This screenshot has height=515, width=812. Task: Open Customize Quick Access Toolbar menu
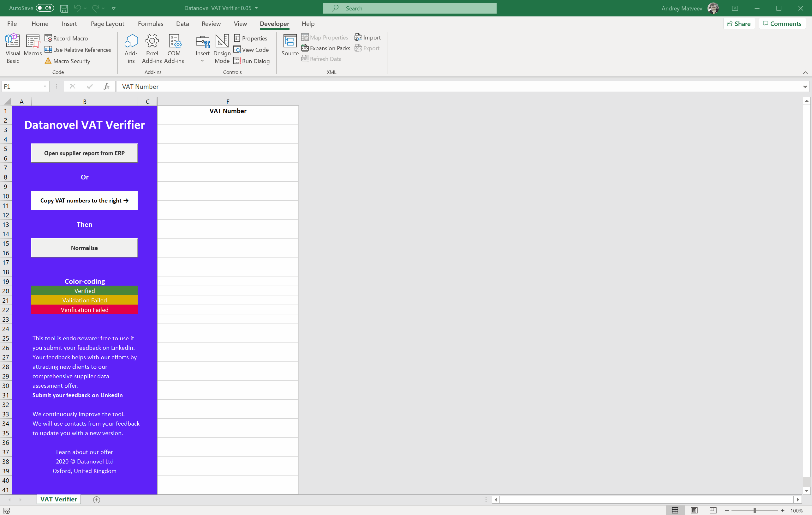(x=114, y=8)
